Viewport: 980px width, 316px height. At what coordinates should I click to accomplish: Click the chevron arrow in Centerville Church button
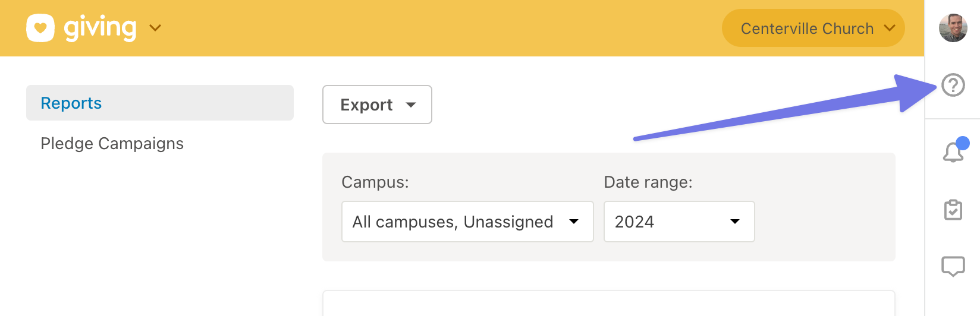coord(890,28)
